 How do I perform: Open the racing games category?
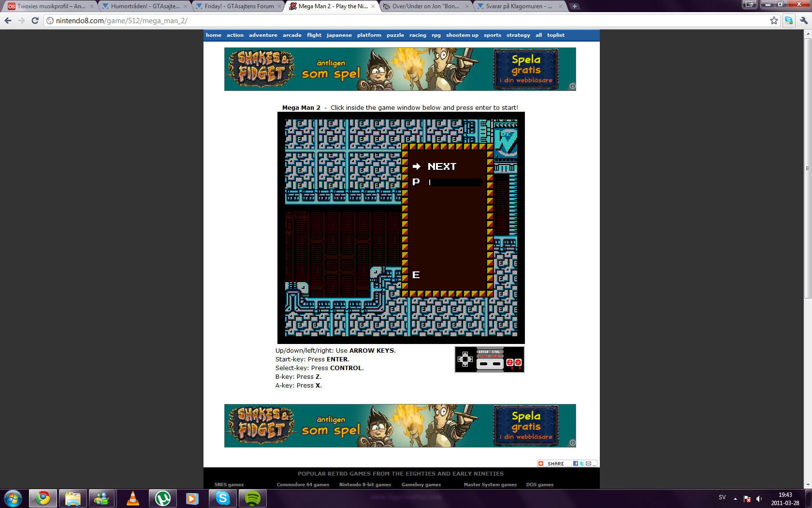point(418,35)
